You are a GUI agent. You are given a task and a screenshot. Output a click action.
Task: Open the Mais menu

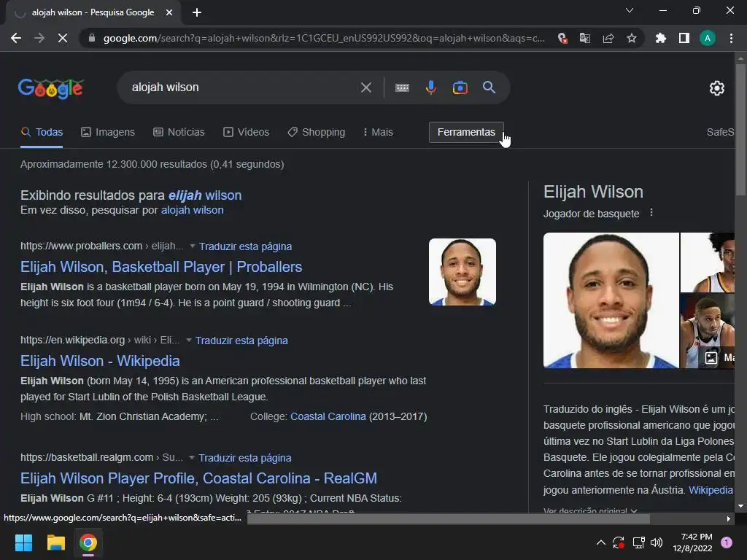click(378, 133)
